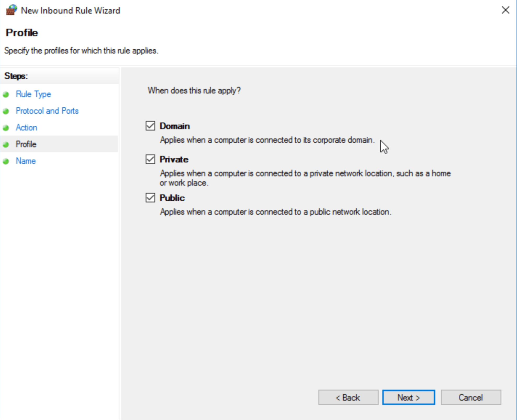517x420 pixels.
Task: Select the Name step
Action: point(26,161)
